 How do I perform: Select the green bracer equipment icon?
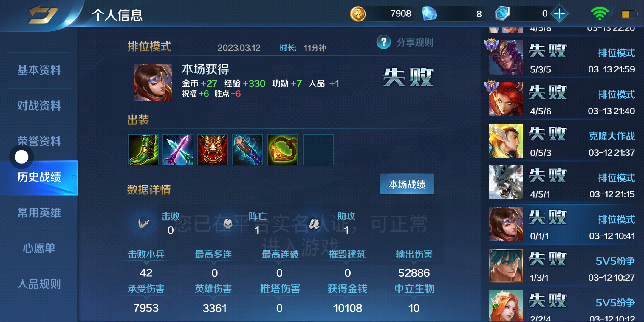coord(282,150)
